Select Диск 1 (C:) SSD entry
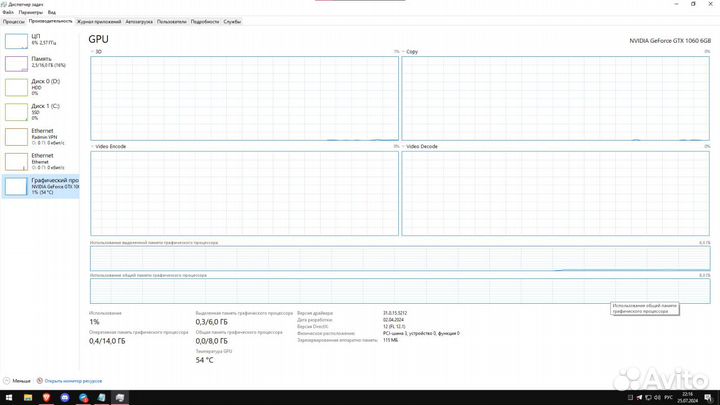The image size is (720, 405). (x=40, y=112)
